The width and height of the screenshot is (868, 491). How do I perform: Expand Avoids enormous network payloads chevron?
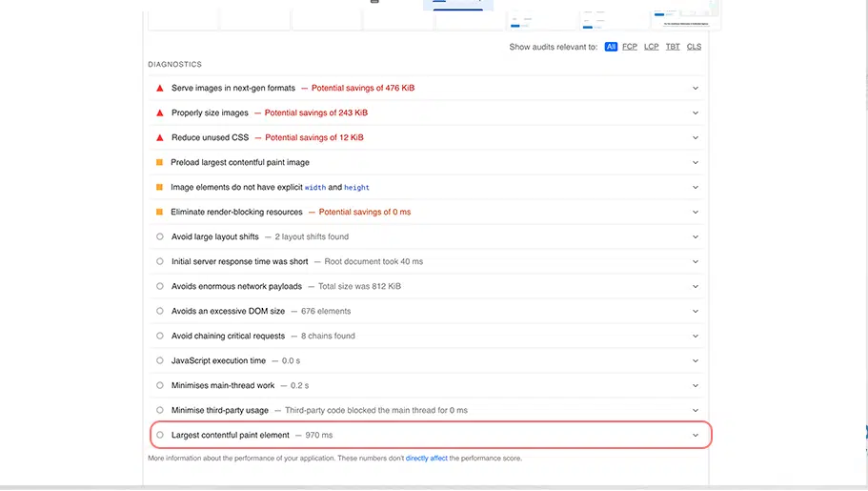pos(696,287)
